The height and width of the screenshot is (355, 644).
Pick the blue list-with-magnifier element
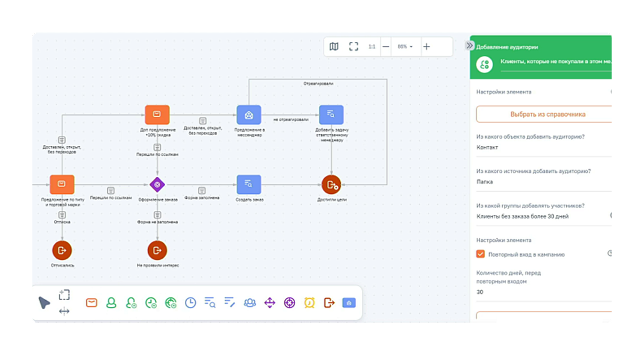click(210, 303)
